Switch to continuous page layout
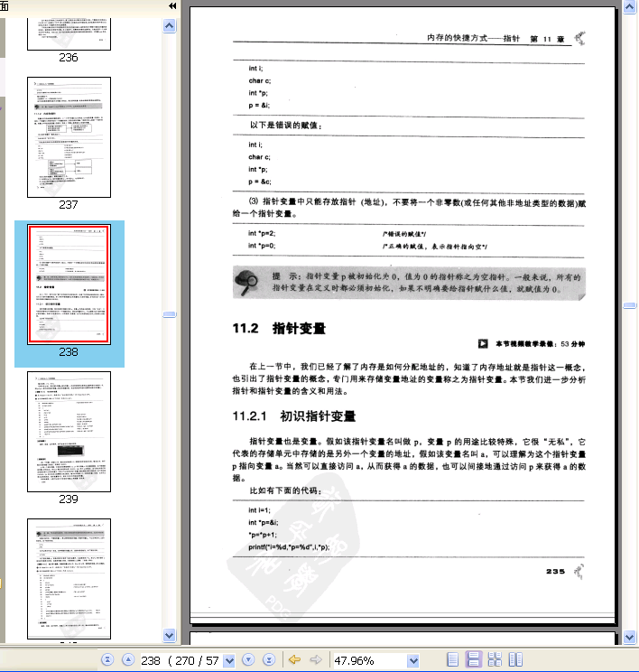 pyautogui.click(x=474, y=659)
